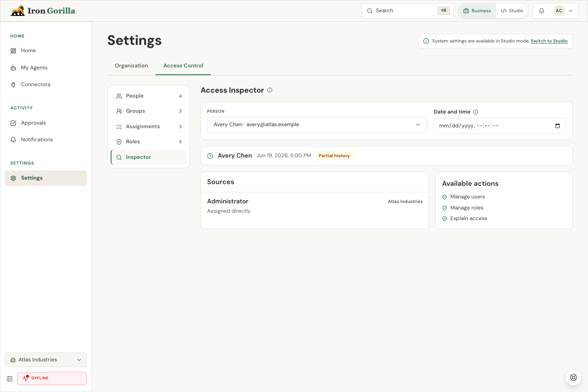Open the Person dropdown
588x392 pixels.
pos(317,125)
